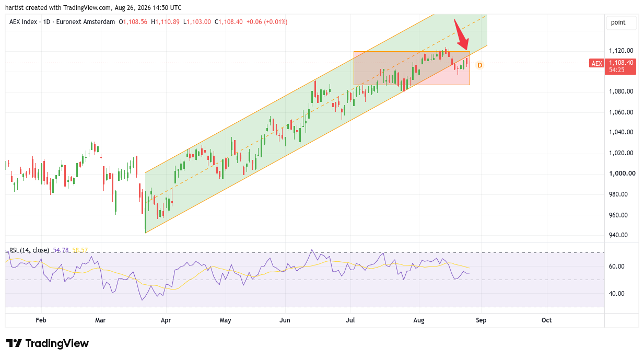Click the 1,020.00 price axis label

point(621,153)
